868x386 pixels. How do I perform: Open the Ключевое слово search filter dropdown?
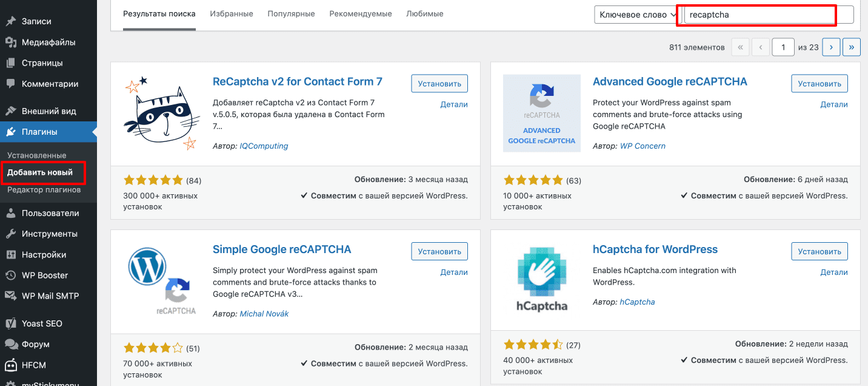(635, 14)
